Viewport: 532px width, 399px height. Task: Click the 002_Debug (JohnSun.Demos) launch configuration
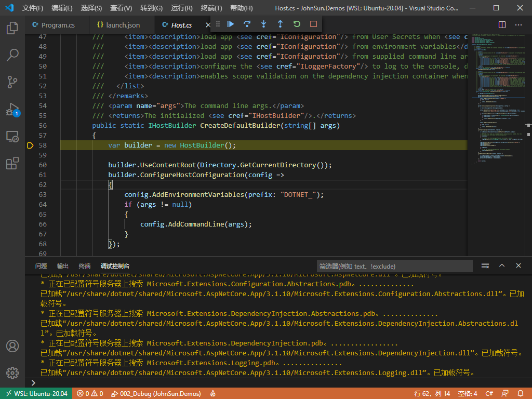[x=156, y=394]
